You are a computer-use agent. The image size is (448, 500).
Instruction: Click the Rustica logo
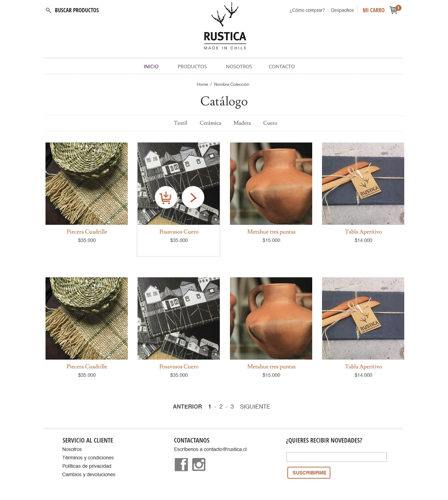[x=225, y=26]
